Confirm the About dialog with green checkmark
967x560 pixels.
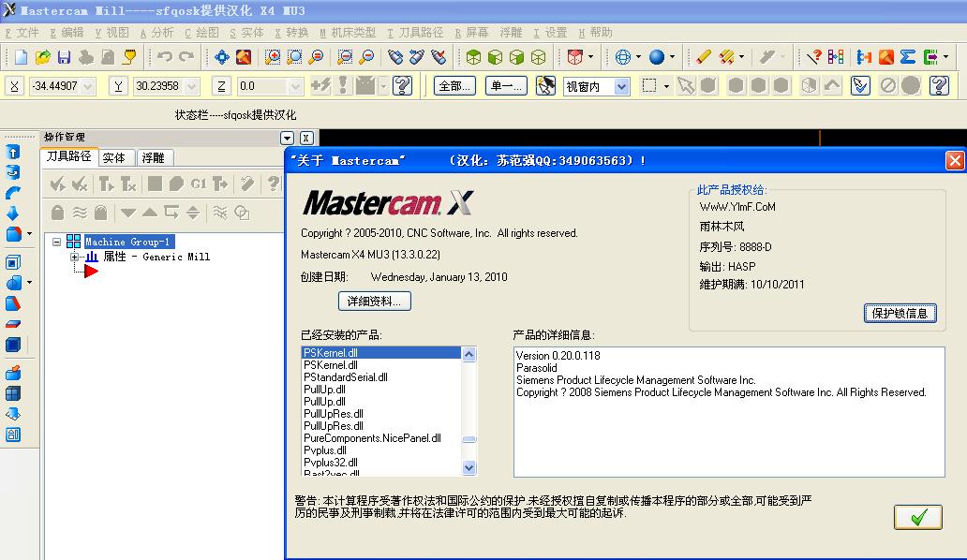click(x=917, y=517)
